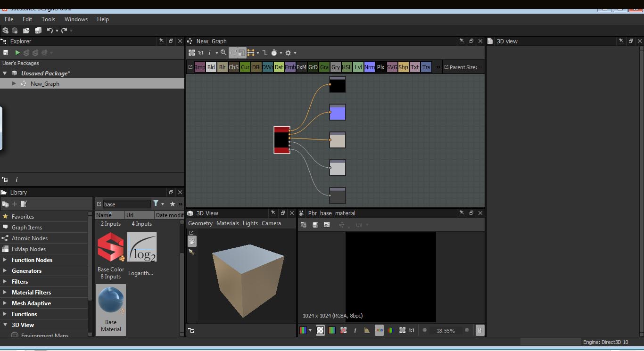Click the zoom-in plus button in 2D view
The width and height of the screenshot is (644, 351).
467,331
